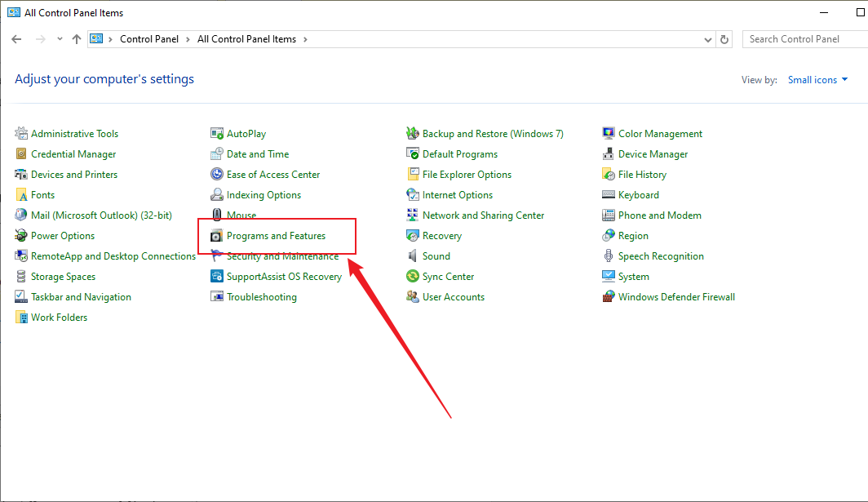Image resolution: width=868 pixels, height=502 pixels.
Task: Open the View by dropdown
Action: [817, 79]
